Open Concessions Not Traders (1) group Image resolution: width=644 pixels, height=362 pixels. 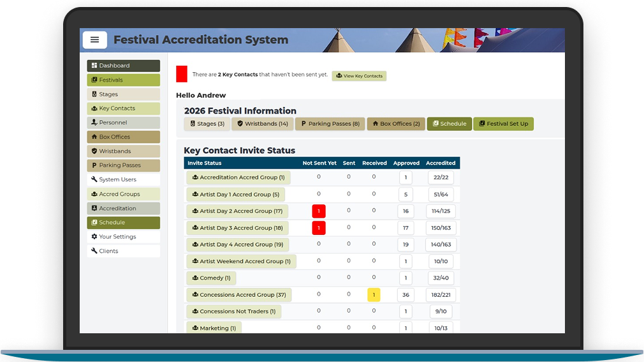[x=234, y=312]
